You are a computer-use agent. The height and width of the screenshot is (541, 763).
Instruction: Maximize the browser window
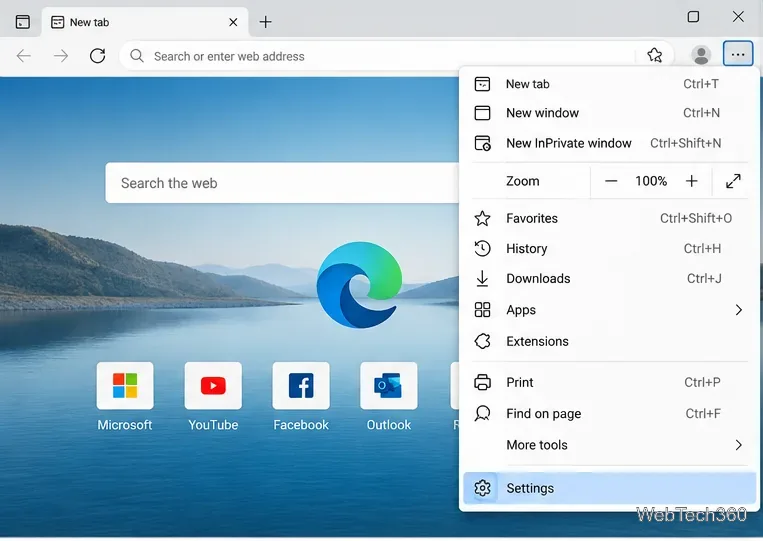click(x=693, y=17)
